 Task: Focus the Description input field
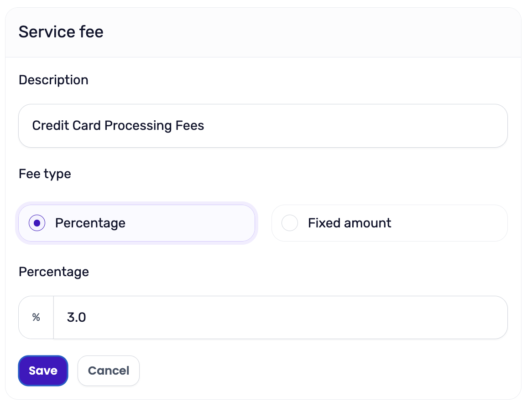[263, 126]
